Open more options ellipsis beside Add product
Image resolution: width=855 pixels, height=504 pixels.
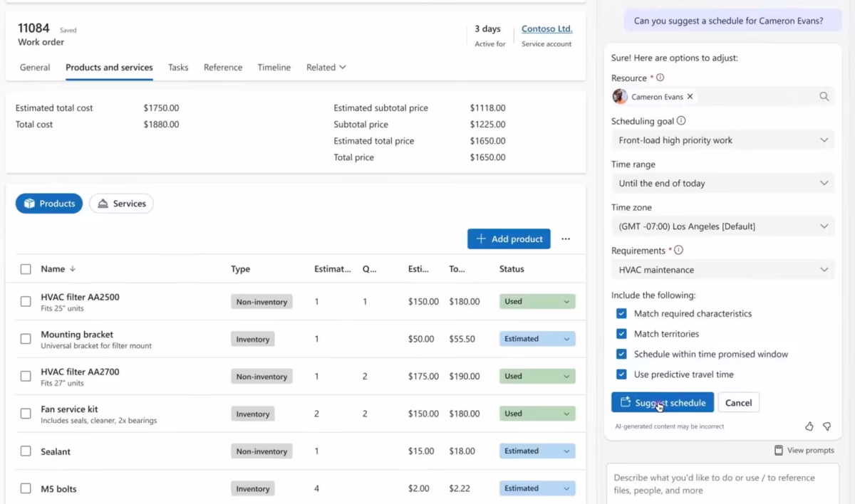click(x=566, y=239)
